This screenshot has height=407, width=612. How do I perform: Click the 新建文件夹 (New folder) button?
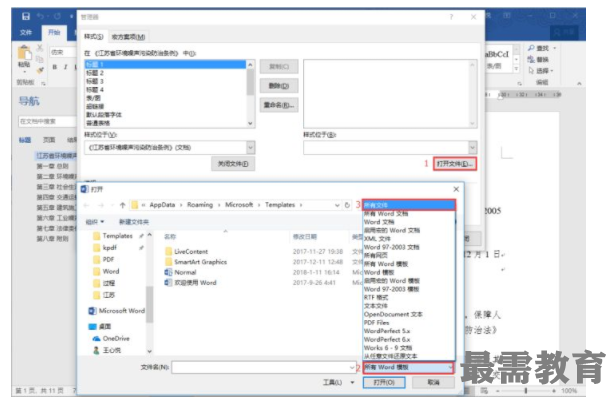click(134, 222)
